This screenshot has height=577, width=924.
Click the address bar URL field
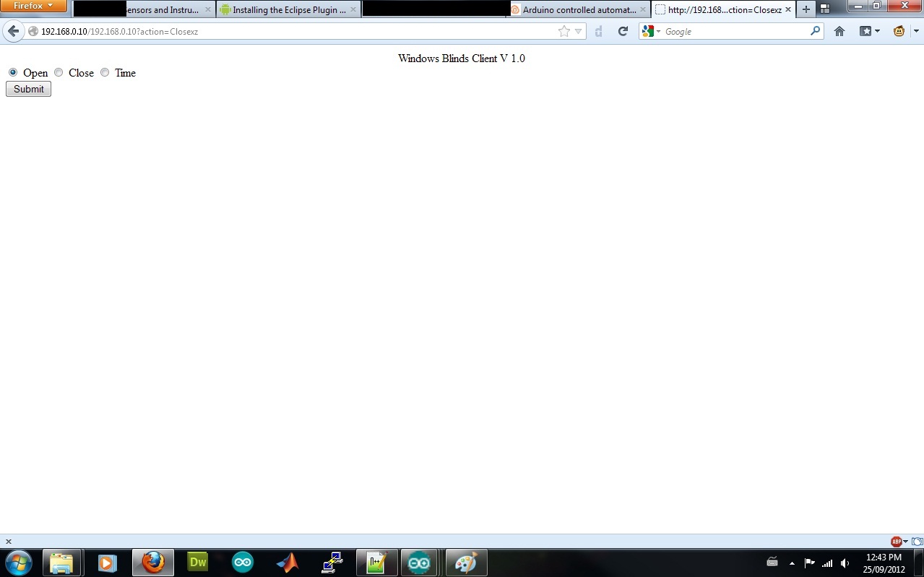[289, 32]
